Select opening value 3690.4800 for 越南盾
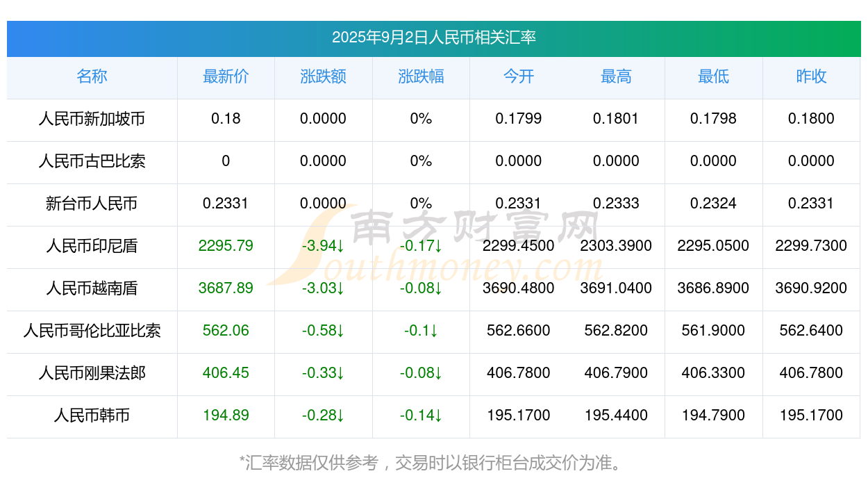This screenshot has width=868, height=485. pos(519,288)
